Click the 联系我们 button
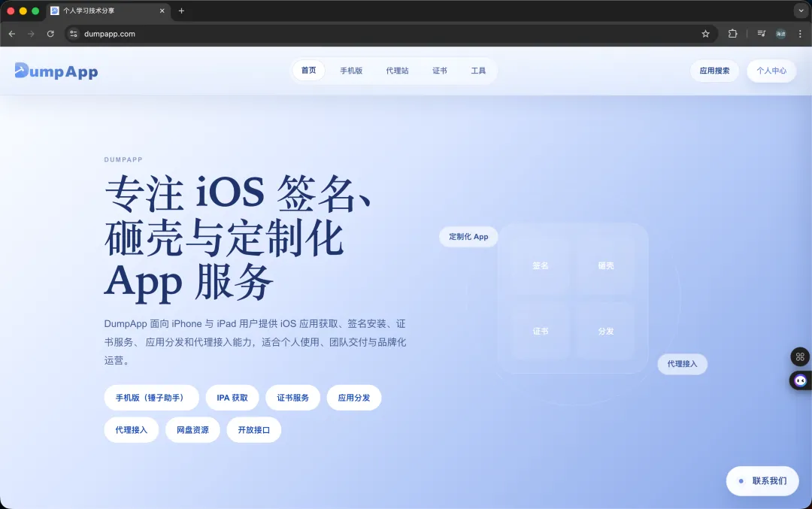 point(762,481)
